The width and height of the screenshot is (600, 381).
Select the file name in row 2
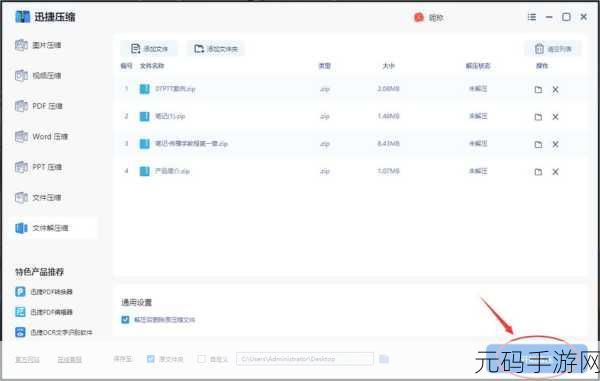[x=170, y=116]
